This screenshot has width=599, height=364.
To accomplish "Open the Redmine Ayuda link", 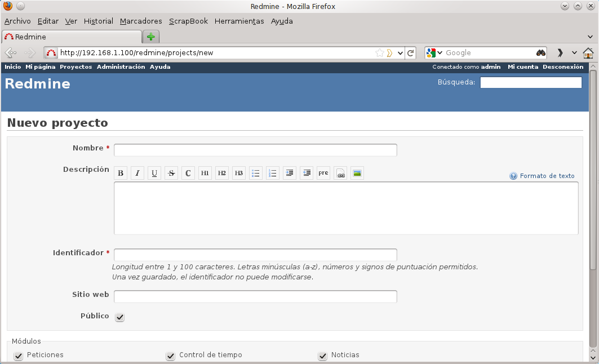I will pos(160,67).
